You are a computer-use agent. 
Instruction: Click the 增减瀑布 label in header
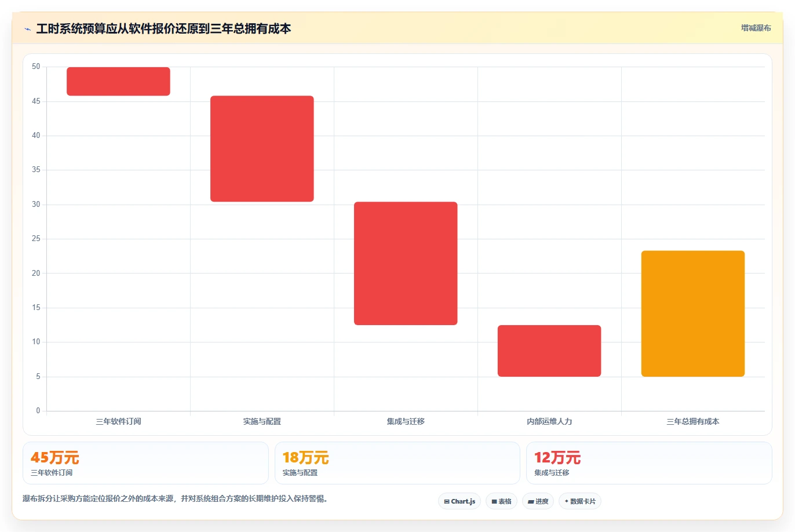point(756,28)
